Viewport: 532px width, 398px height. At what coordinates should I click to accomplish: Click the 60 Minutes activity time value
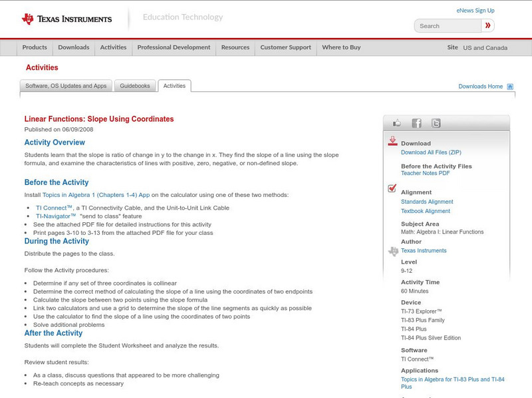click(x=414, y=291)
